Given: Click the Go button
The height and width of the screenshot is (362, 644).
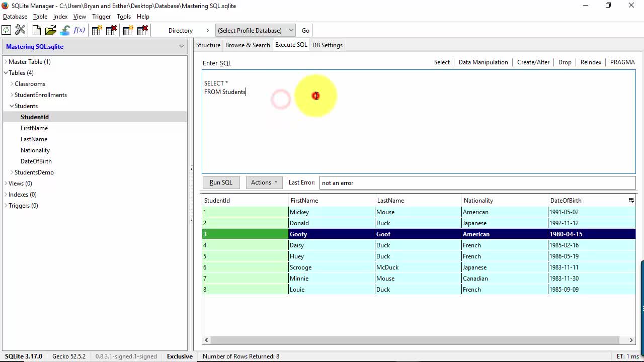Looking at the screenshot, I should (305, 31).
